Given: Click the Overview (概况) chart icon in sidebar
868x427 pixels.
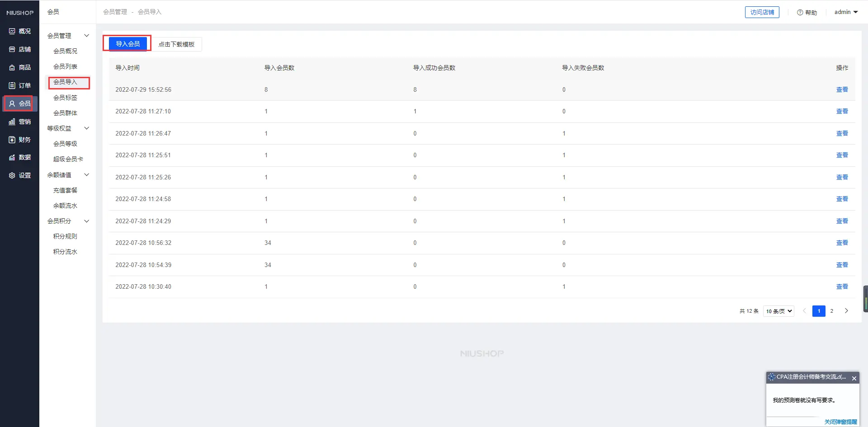Looking at the screenshot, I should click(12, 31).
